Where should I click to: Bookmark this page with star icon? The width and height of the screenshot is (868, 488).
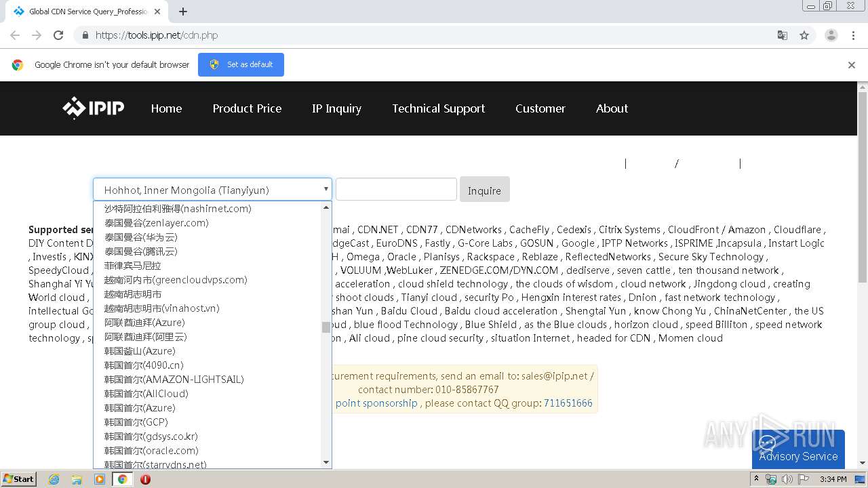pos(804,35)
